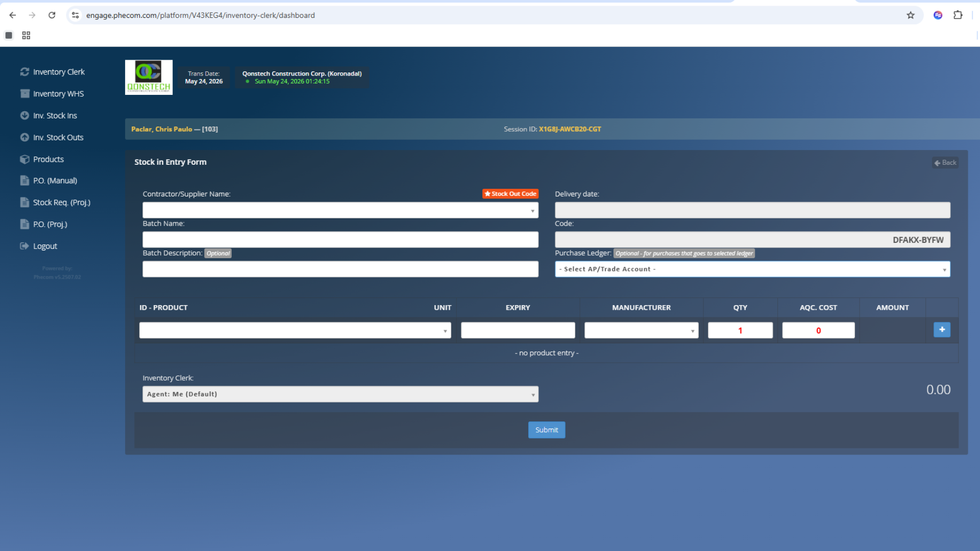Focus the Batch Description input field

click(x=340, y=269)
